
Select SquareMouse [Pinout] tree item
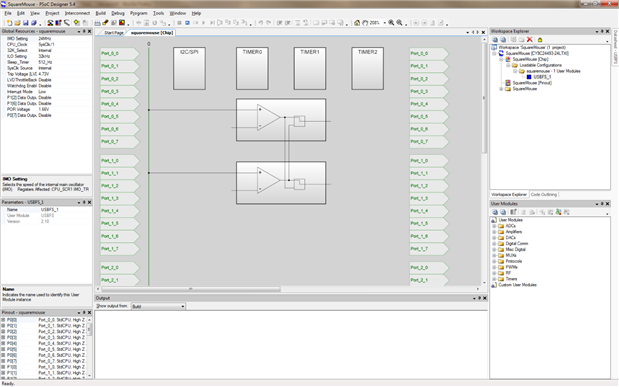532,83
